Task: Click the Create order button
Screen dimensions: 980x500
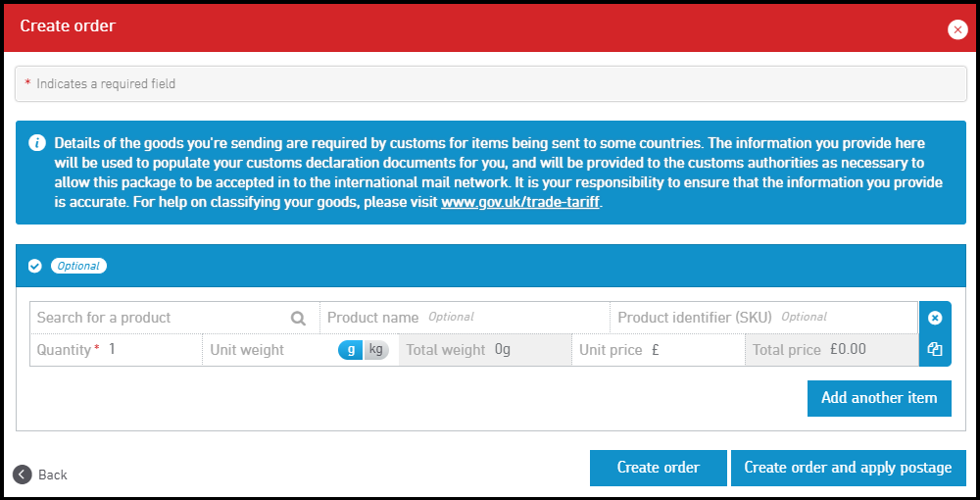Action: coord(658,468)
